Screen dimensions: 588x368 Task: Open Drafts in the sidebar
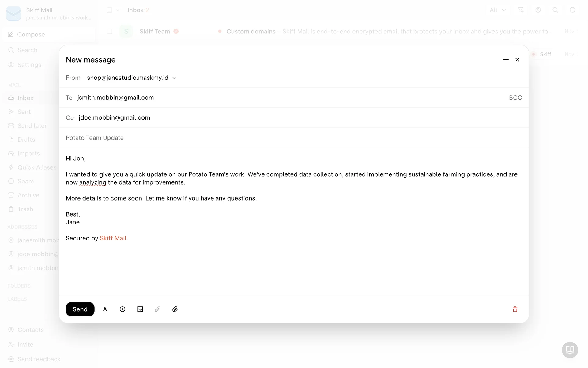click(x=26, y=140)
